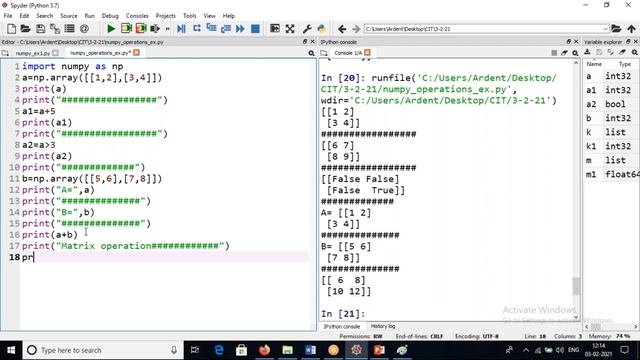Screen dimensions: 640x360
Task: Open the Consoles menu
Action: pos(137,16)
